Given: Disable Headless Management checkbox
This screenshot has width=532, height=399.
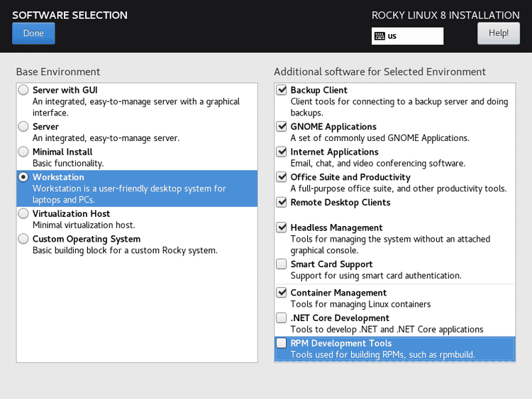Looking at the screenshot, I should coord(282,227).
